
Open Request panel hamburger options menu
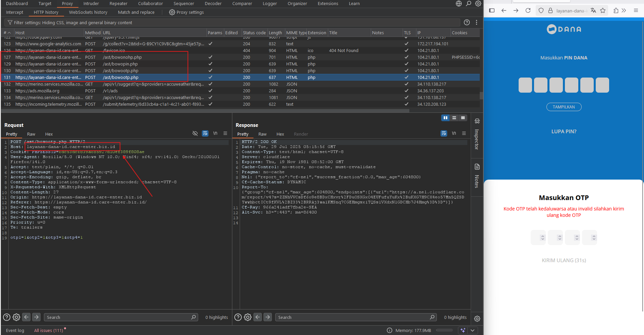tap(225, 133)
